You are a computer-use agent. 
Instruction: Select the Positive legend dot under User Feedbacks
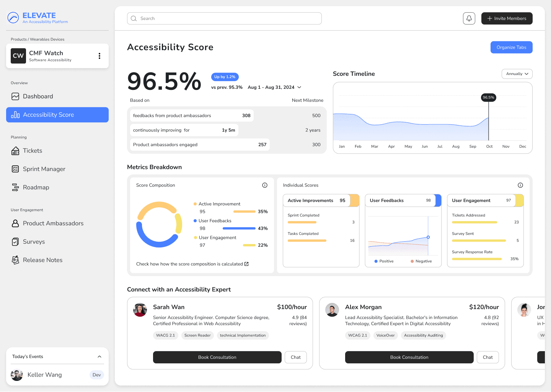376,261
